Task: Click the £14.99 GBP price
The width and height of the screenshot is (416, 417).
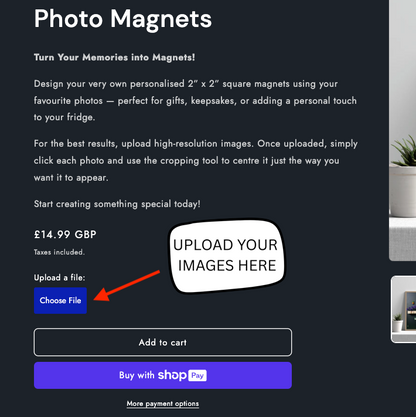Action: tap(65, 234)
